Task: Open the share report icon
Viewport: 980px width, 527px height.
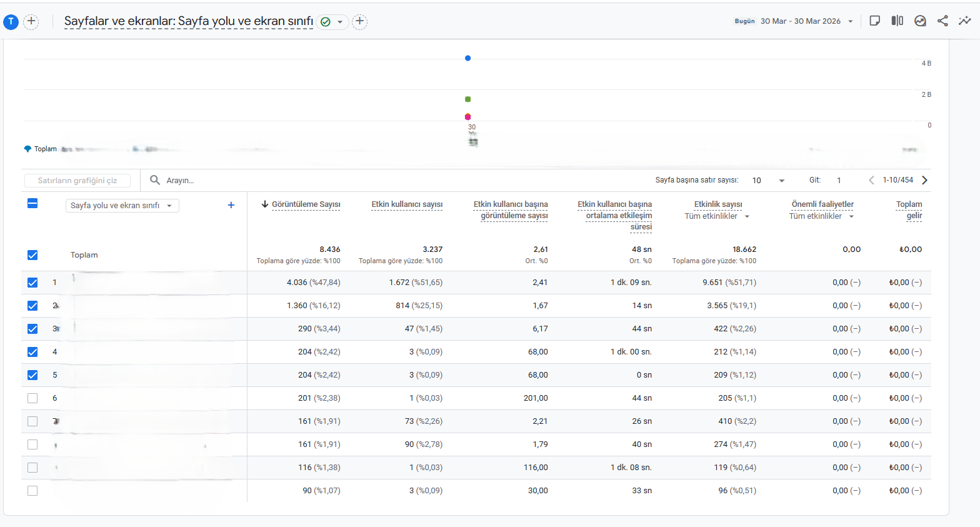Action: point(942,21)
